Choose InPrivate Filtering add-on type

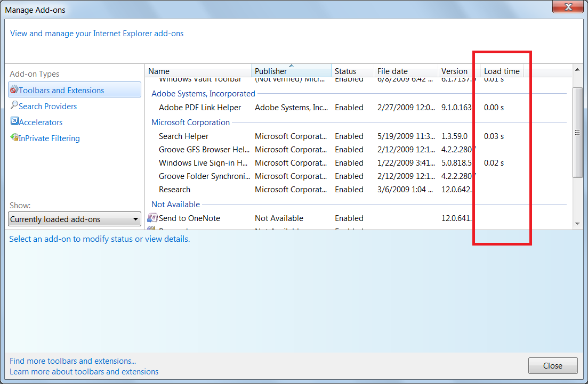tap(49, 138)
